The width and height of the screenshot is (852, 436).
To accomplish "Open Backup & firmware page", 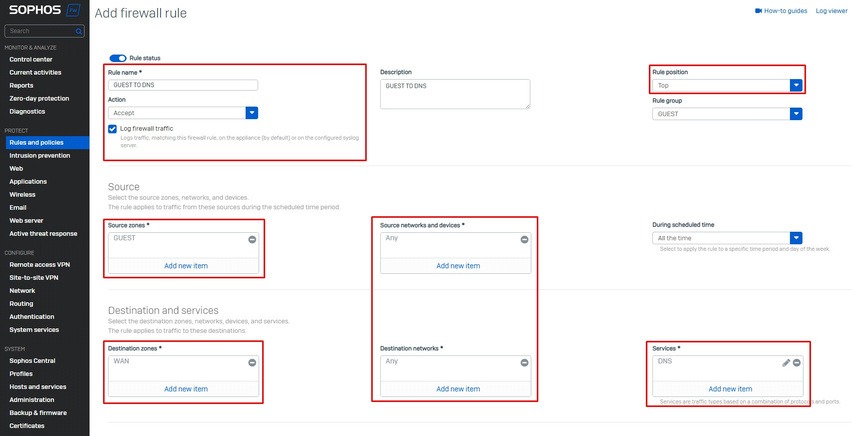I will click(x=38, y=413).
